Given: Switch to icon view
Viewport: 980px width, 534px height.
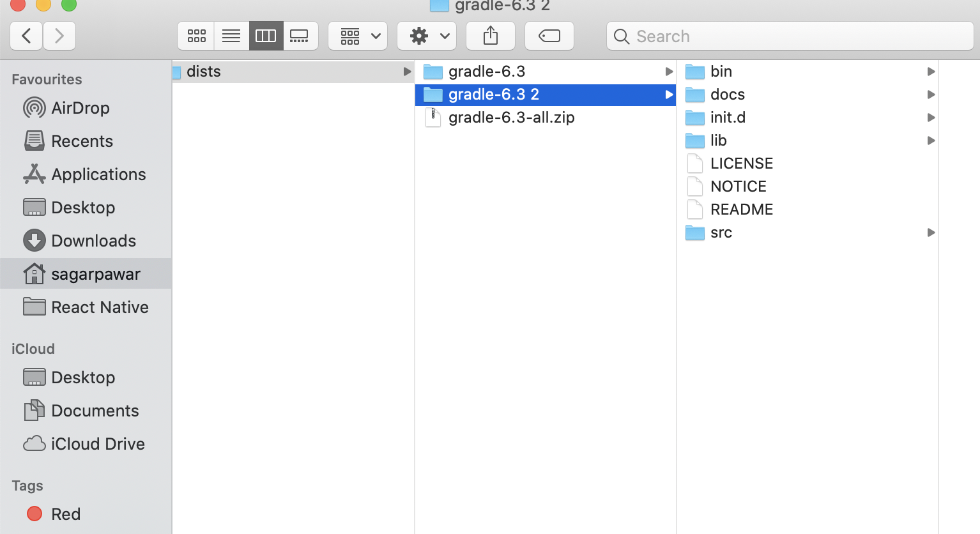Looking at the screenshot, I should (x=196, y=36).
